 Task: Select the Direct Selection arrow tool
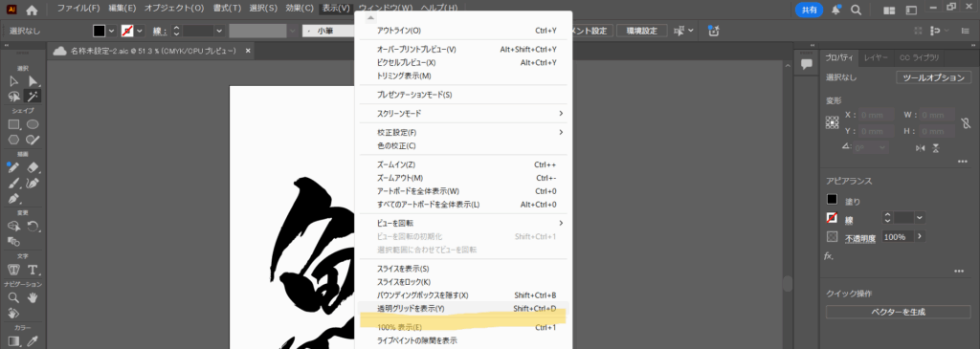33,81
